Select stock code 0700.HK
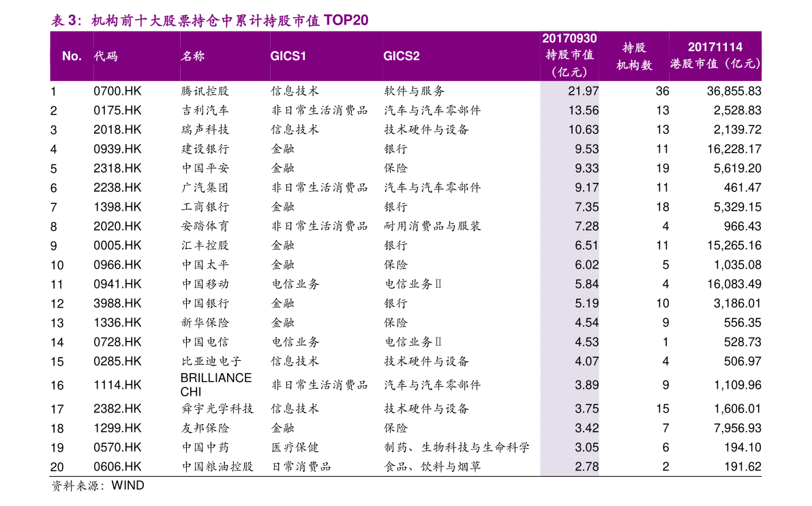 tap(117, 91)
